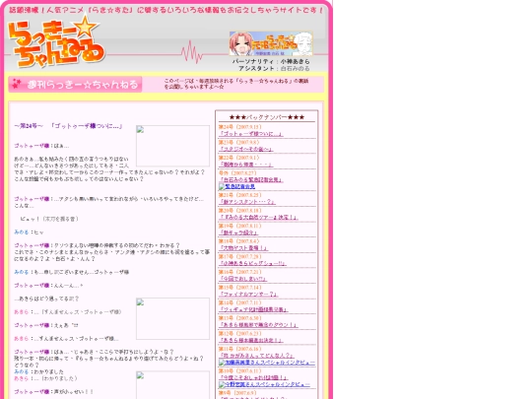Screen dimensions: 532x399
Task: Click the …あきらはどう思ってるの？ line
Action: (x=46, y=299)
